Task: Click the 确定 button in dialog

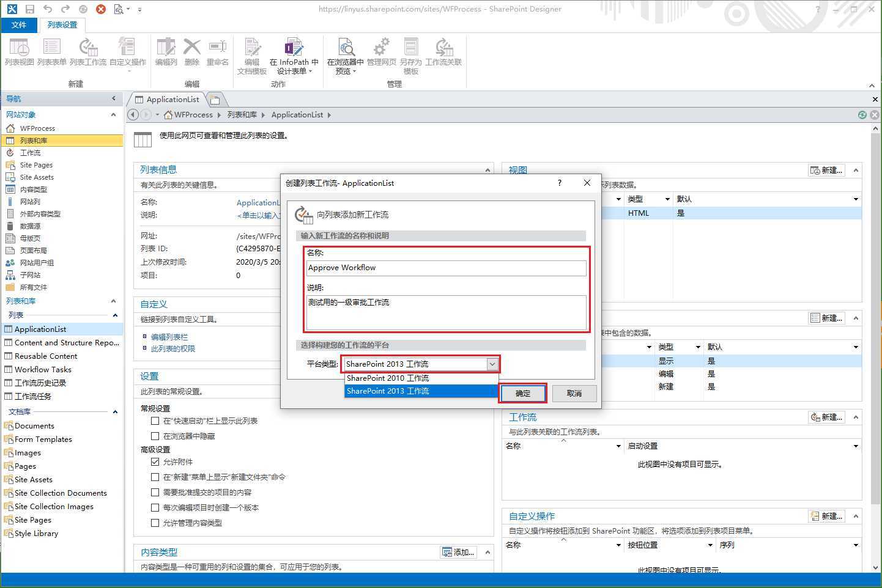Action: [x=523, y=393]
